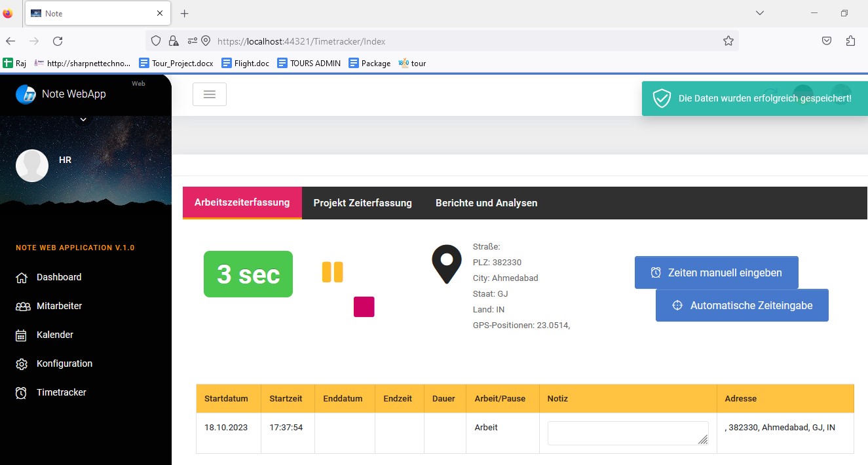Open the hamburger menu toggle

210,94
